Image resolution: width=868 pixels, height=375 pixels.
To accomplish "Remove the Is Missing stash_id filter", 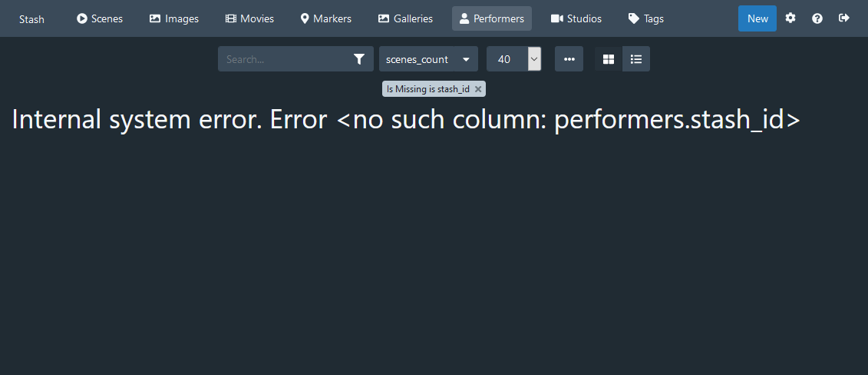I will click(478, 88).
